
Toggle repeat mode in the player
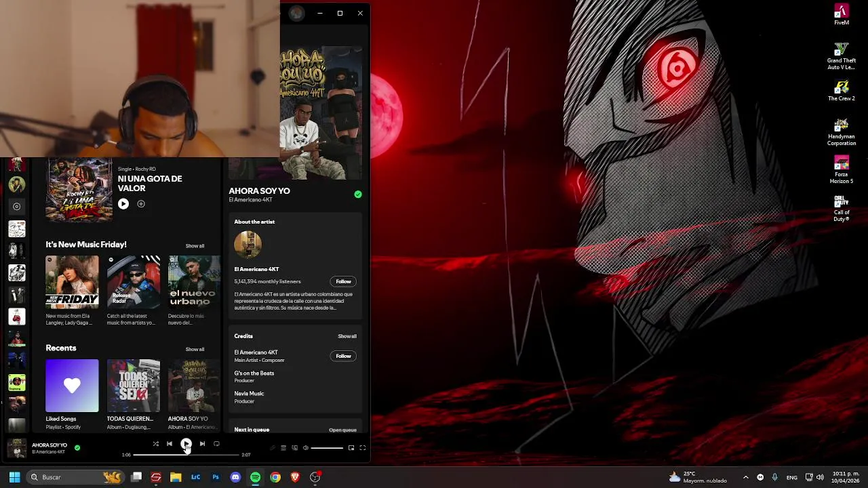click(216, 444)
